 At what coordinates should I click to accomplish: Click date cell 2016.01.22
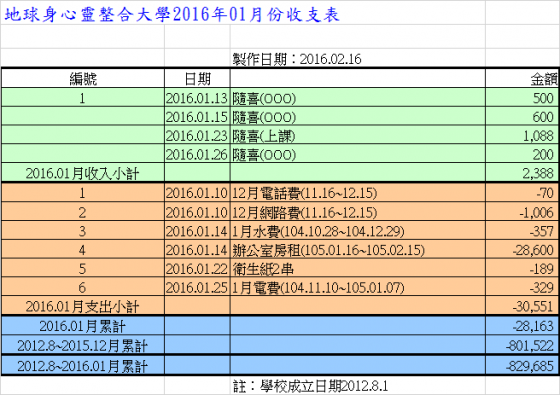pyautogui.click(x=197, y=269)
